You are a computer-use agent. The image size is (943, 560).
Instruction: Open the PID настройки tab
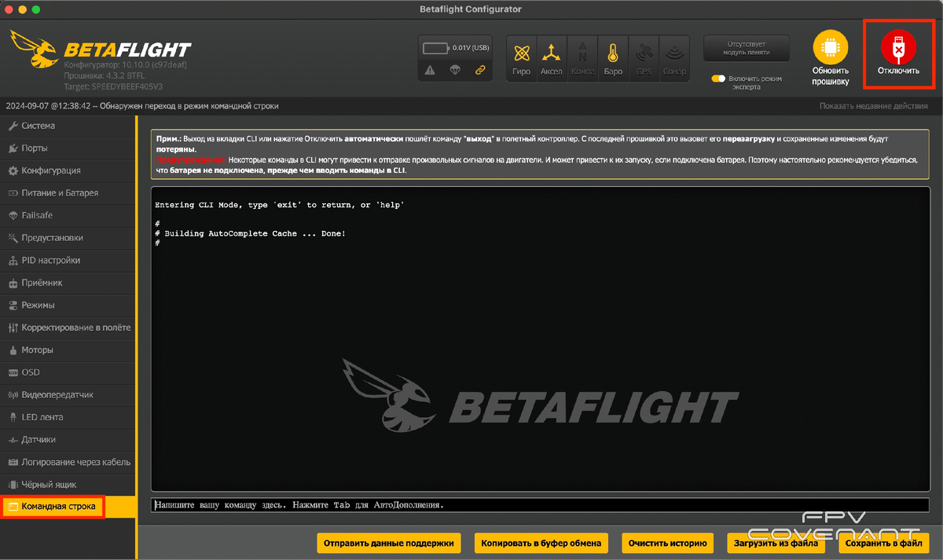click(x=68, y=260)
